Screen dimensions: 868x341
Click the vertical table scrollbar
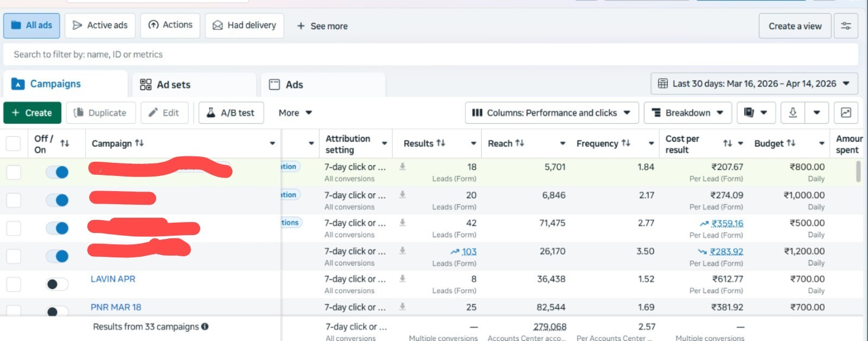tap(858, 172)
